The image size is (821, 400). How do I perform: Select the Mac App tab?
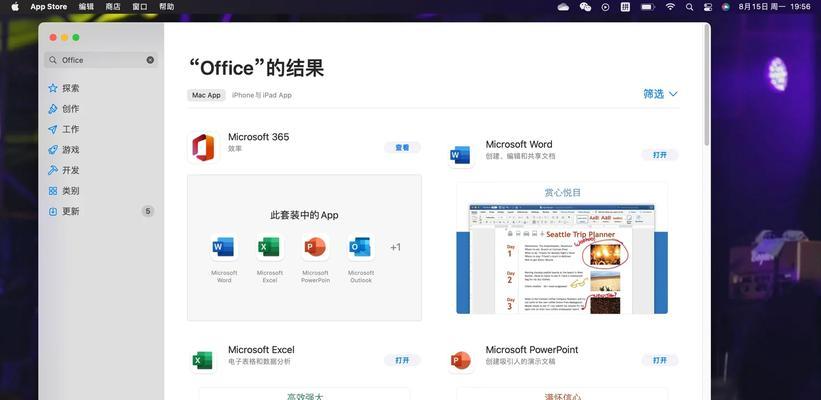click(206, 95)
